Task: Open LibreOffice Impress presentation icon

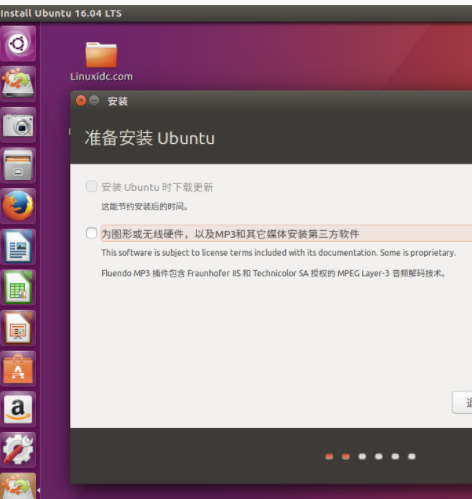Action: (x=18, y=328)
